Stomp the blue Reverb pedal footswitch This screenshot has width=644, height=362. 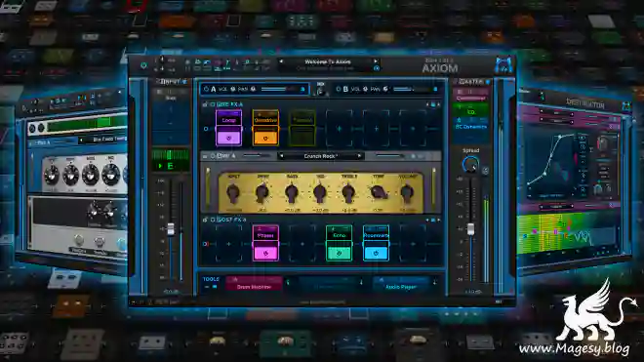point(376,253)
